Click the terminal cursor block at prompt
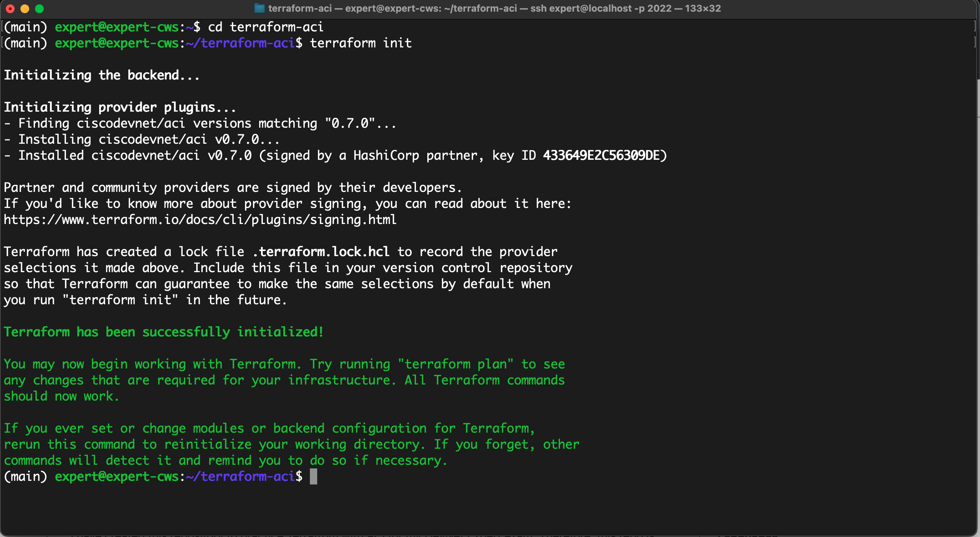This screenshot has height=537, width=980. pos(313,476)
